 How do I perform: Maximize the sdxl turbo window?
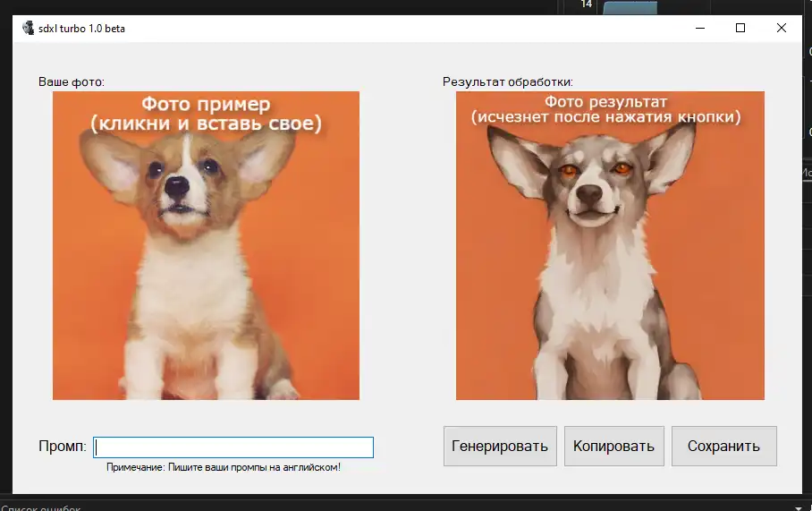coord(740,28)
